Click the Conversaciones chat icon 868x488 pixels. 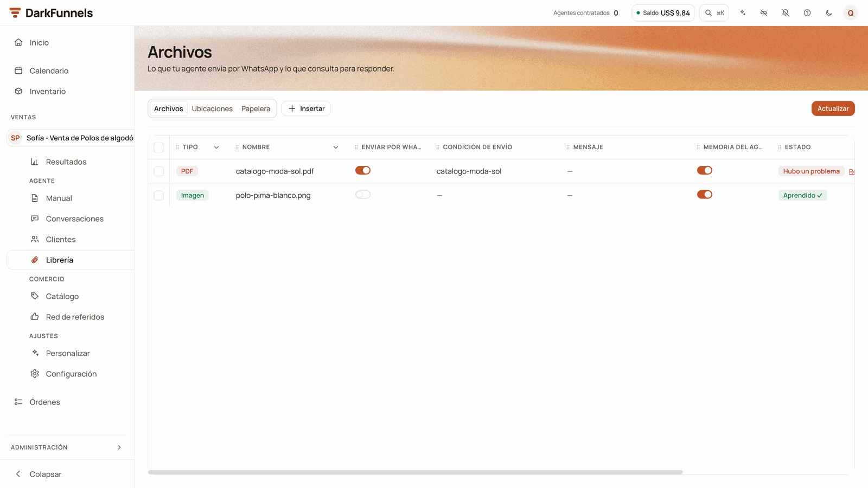pos(35,219)
